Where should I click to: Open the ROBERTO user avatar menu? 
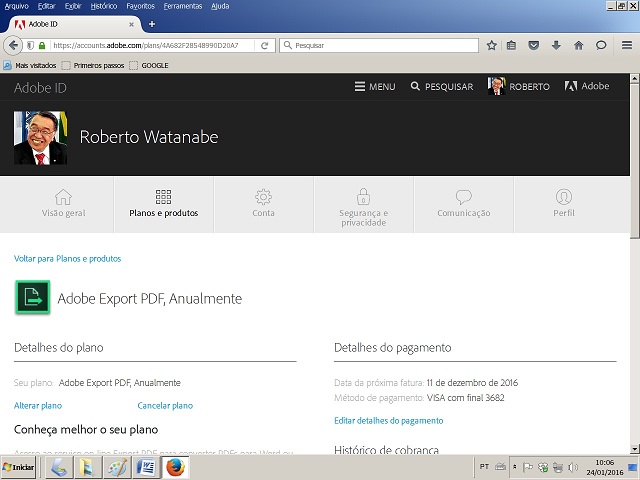pos(518,86)
